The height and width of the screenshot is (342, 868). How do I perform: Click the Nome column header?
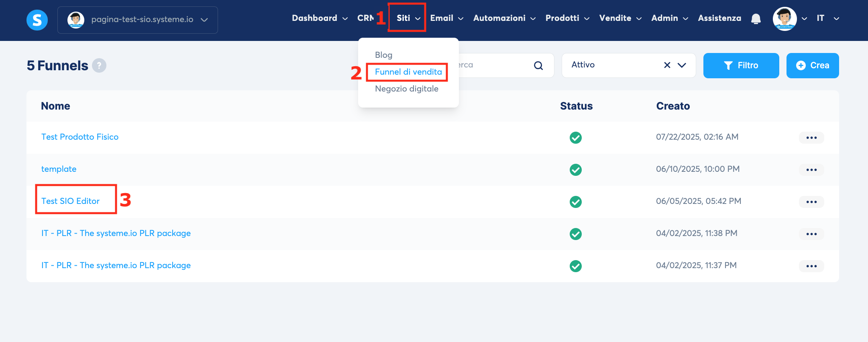55,106
